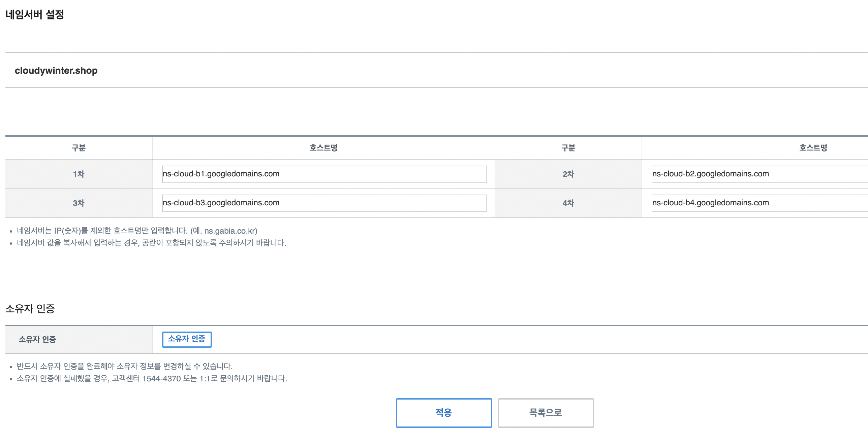868x445 pixels.
Task: Focus the 3차 hostname input box
Action: pyautogui.click(x=324, y=203)
